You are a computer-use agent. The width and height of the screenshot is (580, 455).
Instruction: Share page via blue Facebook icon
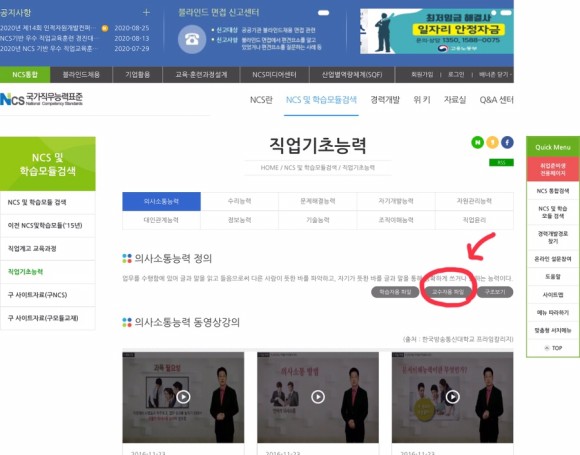[x=507, y=142]
